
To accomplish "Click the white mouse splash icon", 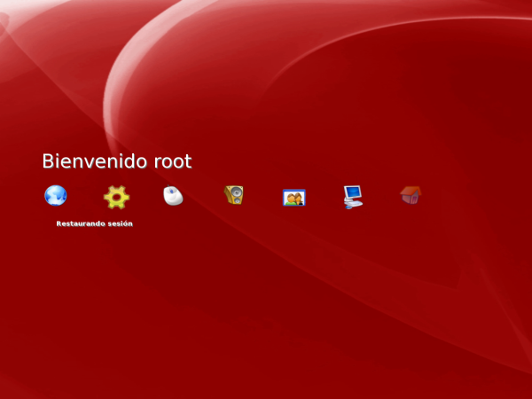I will (173, 195).
